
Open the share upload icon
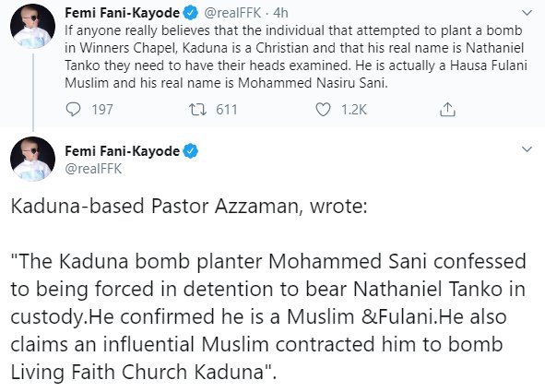pos(447,110)
